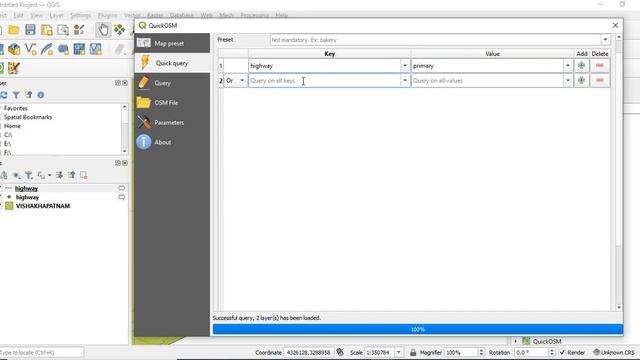Viewport: 640px width, 360px height.
Task: Click the New Virtual Layer icon
Action: 96,49
